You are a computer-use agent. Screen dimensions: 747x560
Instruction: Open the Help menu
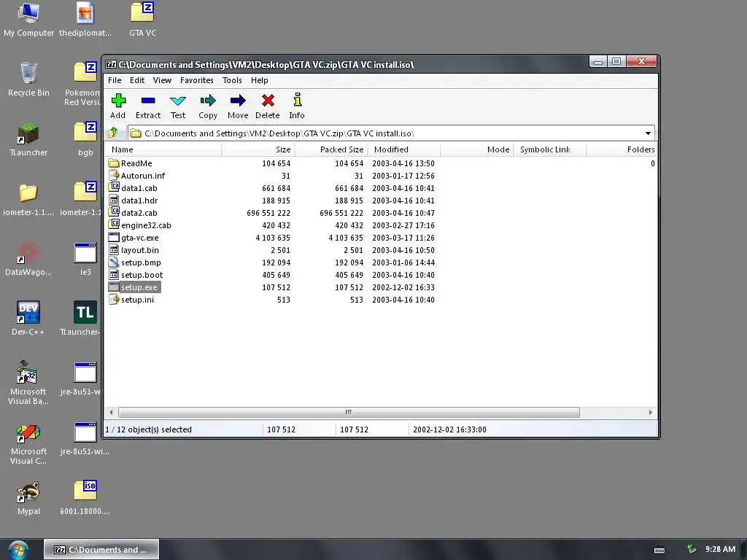pyautogui.click(x=260, y=80)
